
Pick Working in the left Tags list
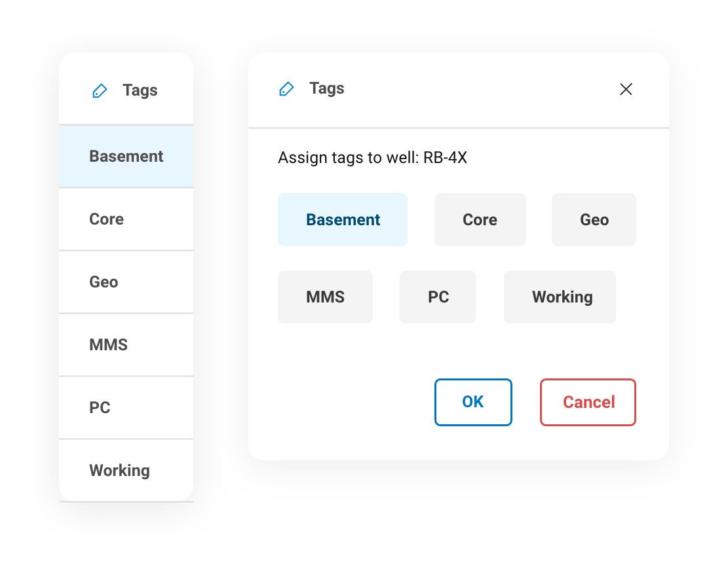coord(126,470)
